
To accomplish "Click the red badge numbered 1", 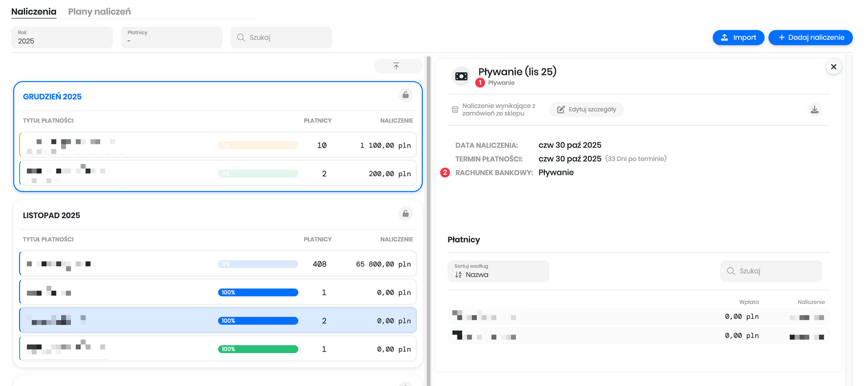I will coord(480,82).
